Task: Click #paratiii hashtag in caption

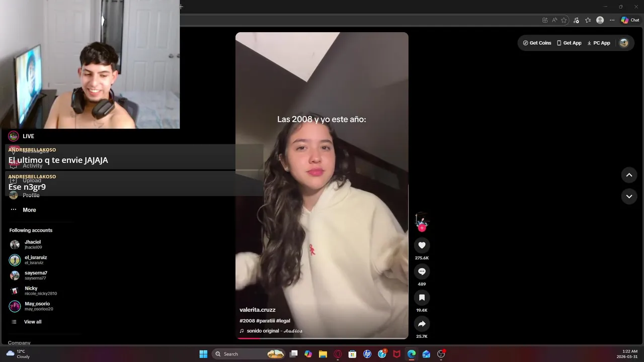Action: click(x=265, y=321)
